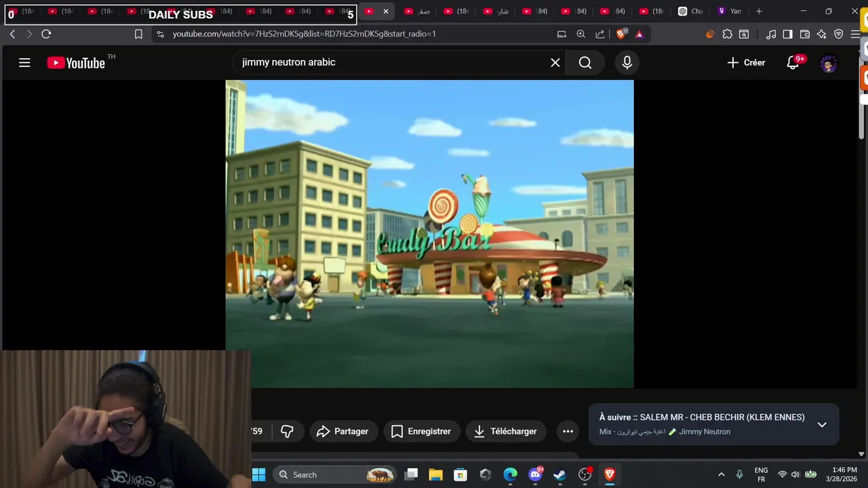This screenshot has width=868, height=488.
Task: Open more actions ellipsis below video
Action: point(568,431)
